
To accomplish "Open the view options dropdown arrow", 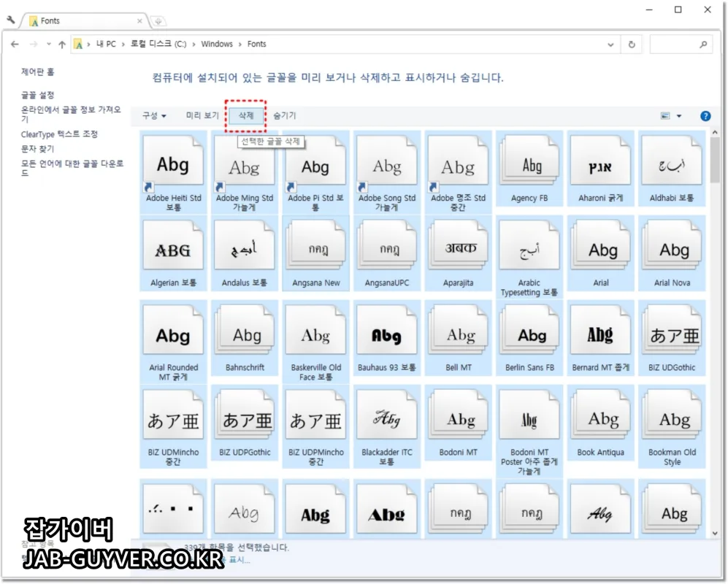I will 678,115.
